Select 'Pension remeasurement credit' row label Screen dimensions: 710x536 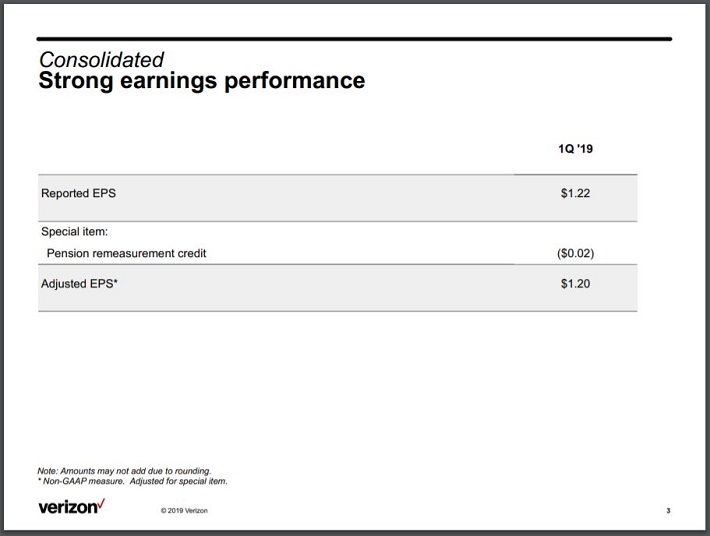coord(126,253)
